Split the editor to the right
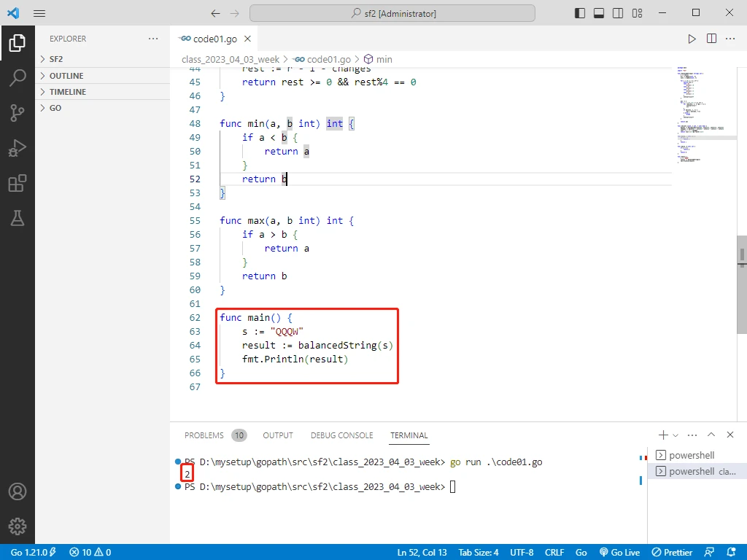747x560 pixels. coord(711,39)
